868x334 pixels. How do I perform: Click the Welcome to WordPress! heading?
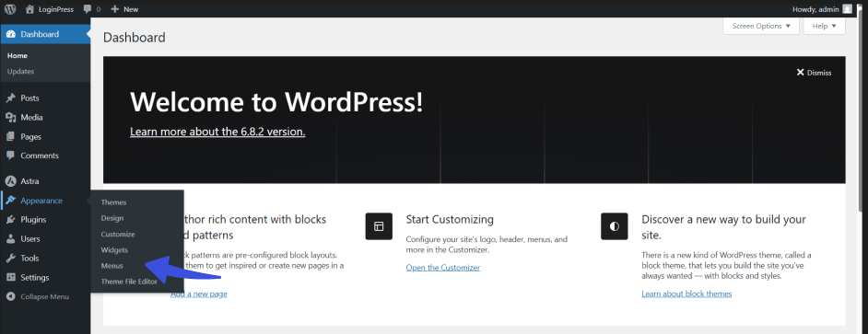coord(276,102)
